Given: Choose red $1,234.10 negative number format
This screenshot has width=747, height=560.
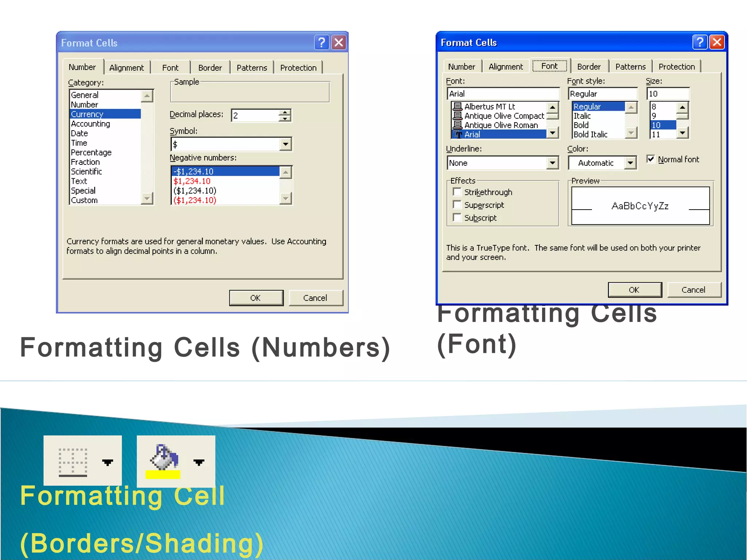Looking at the screenshot, I should (x=225, y=181).
